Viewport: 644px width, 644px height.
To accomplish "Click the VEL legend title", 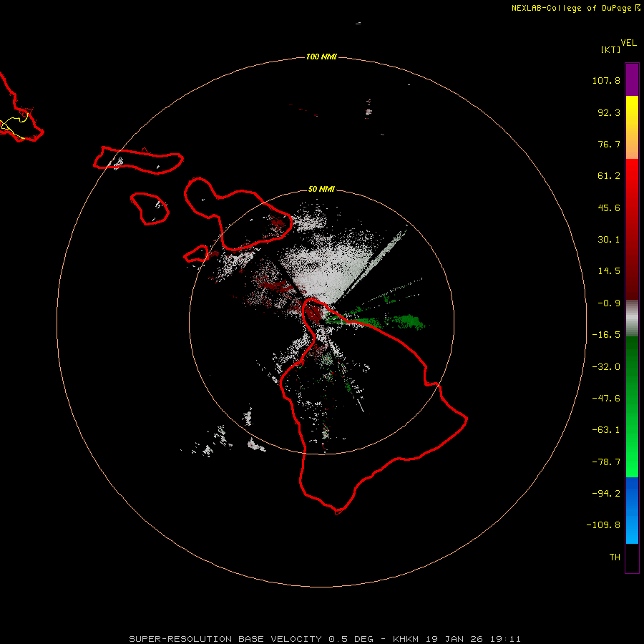I will pyautogui.click(x=628, y=43).
